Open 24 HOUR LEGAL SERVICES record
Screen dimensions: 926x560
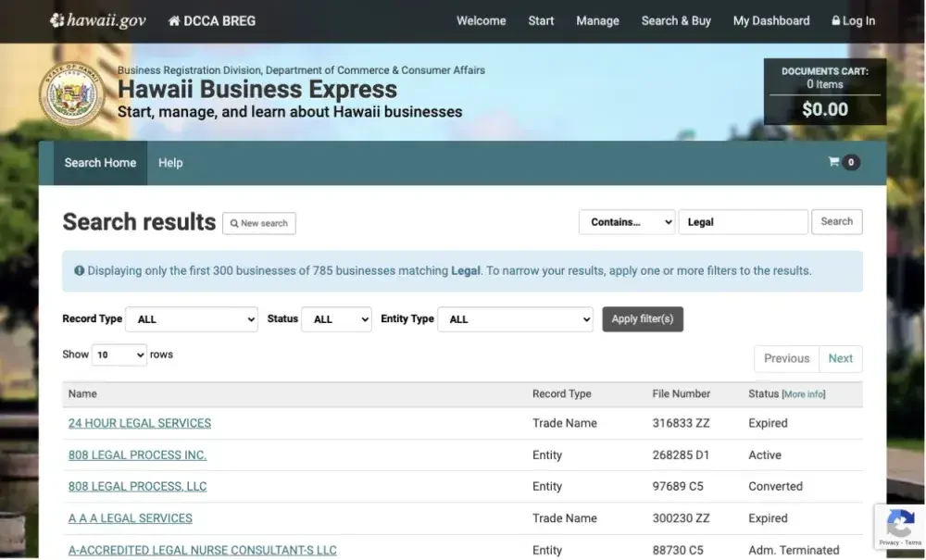(140, 423)
